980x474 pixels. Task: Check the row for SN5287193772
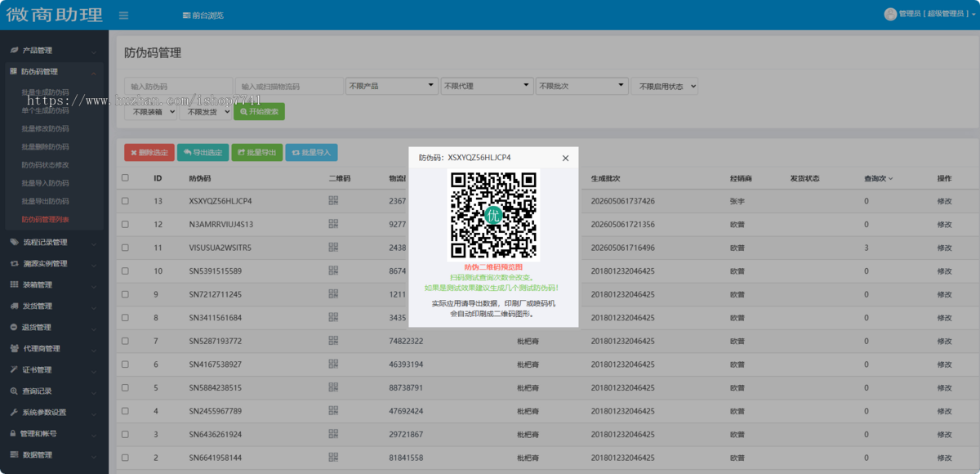tap(125, 341)
